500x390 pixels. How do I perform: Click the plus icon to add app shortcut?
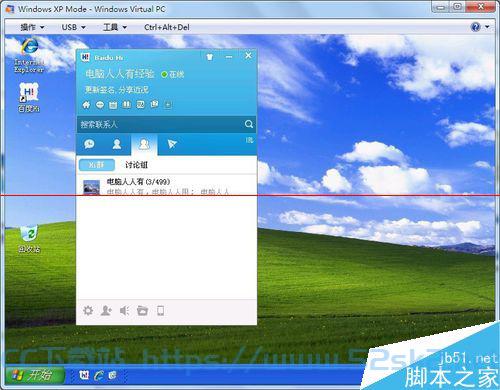tap(168, 105)
